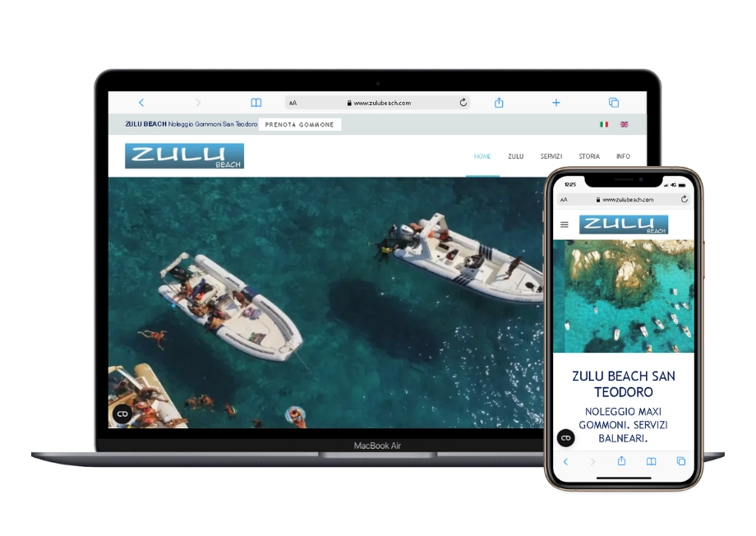The image size is (756, 536).
Task: Open AA text size menu on phone
Action: pyautogui.click(x=564, y=200)
